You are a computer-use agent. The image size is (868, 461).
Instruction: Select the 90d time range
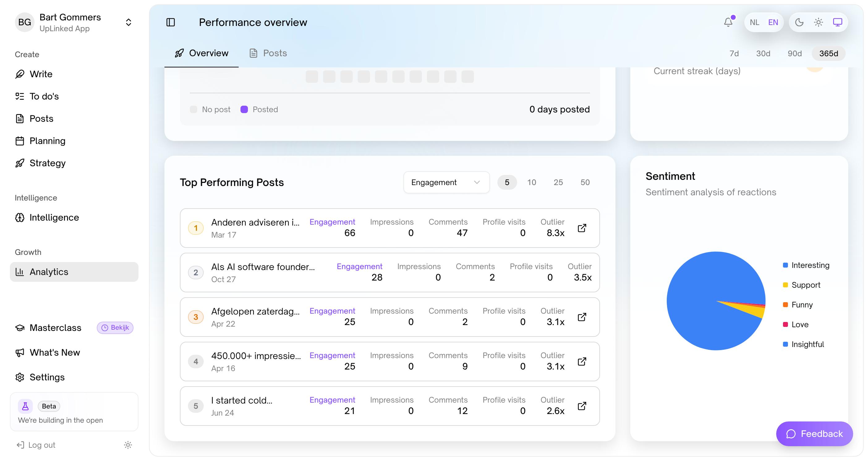794,53
